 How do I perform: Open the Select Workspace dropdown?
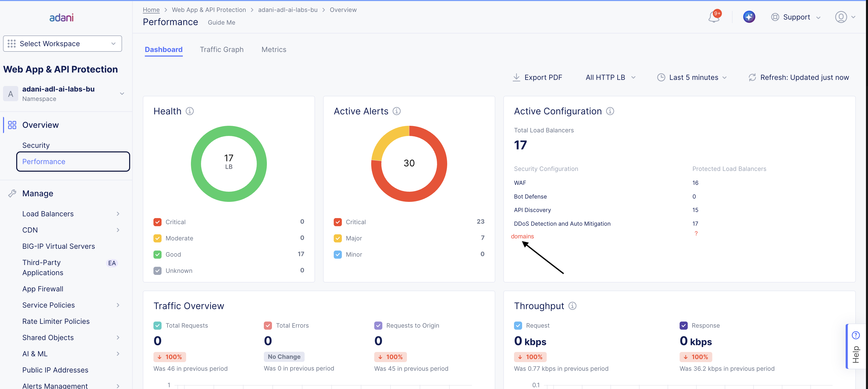point(62,44)
